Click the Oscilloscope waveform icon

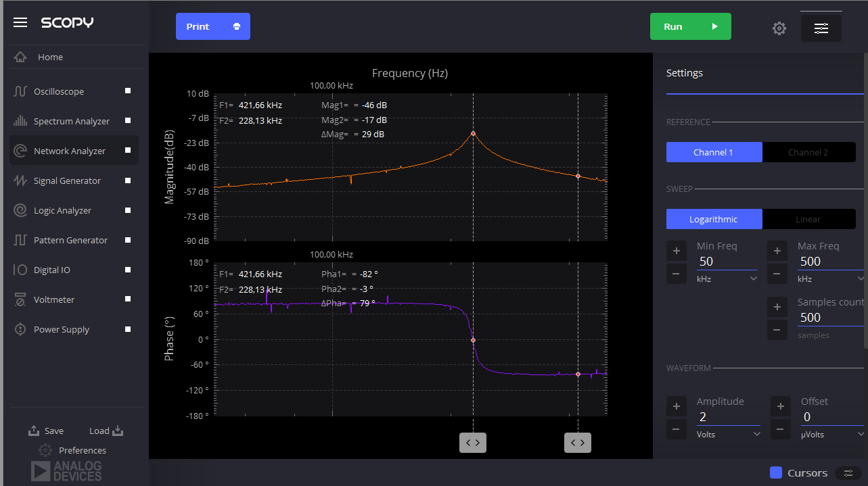[20, 91]
